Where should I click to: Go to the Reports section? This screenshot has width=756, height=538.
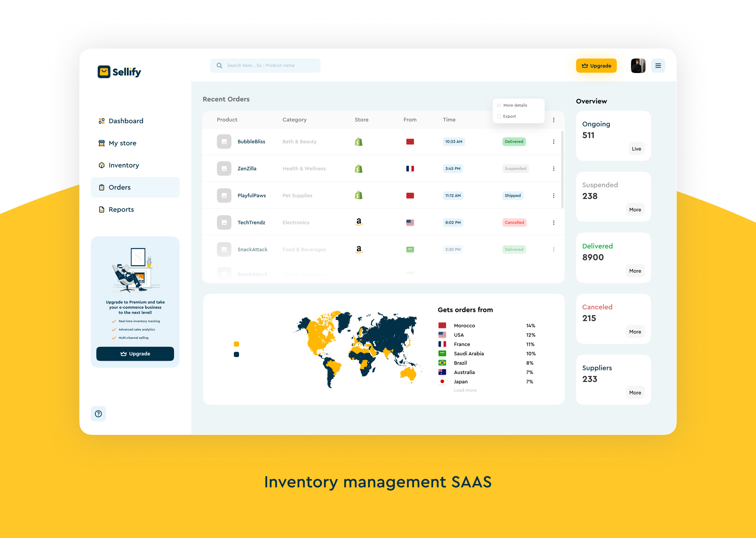coord(121,209)
